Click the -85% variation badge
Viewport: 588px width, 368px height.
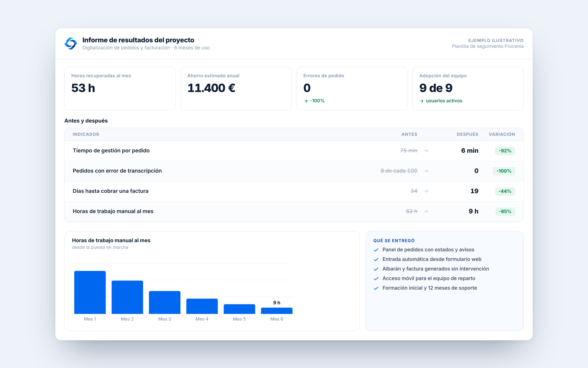tap(505, 211)
